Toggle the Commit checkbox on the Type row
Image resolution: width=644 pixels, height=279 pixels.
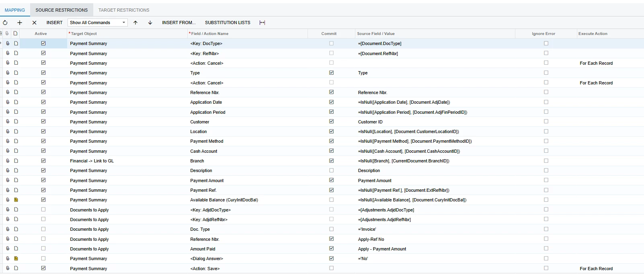[x=331, y=73]
